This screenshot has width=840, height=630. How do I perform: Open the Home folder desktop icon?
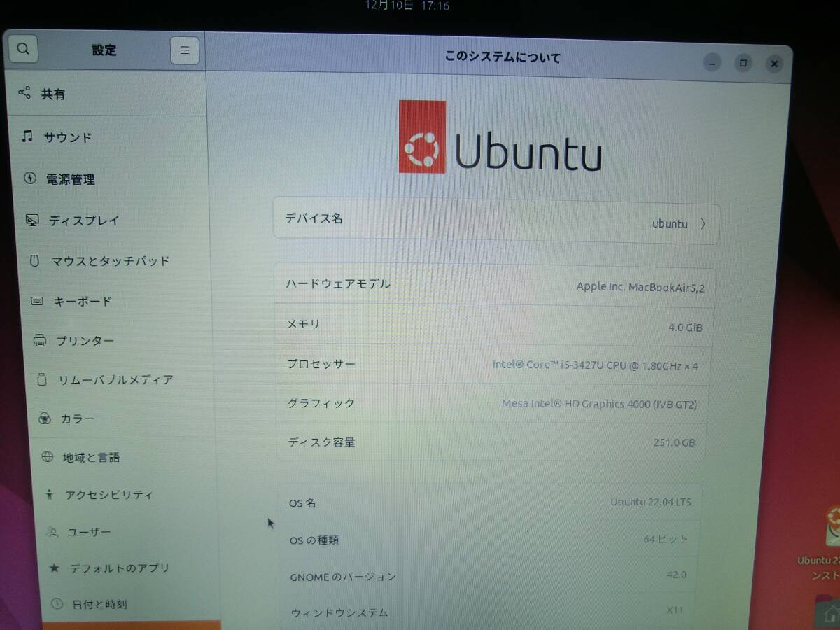click(x=828, y=612)
